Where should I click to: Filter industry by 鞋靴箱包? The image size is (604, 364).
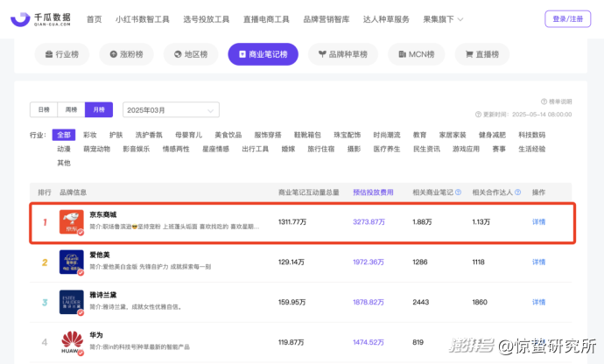307,135
